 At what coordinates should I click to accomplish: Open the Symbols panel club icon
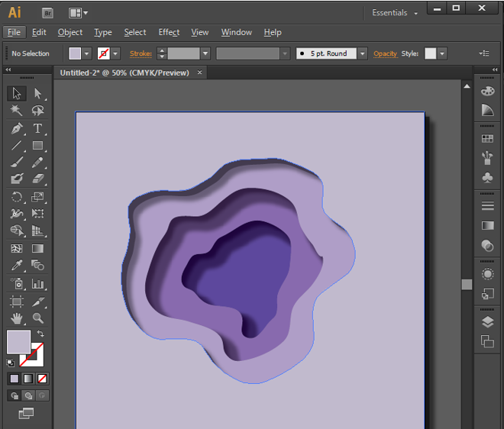point(488,178)
